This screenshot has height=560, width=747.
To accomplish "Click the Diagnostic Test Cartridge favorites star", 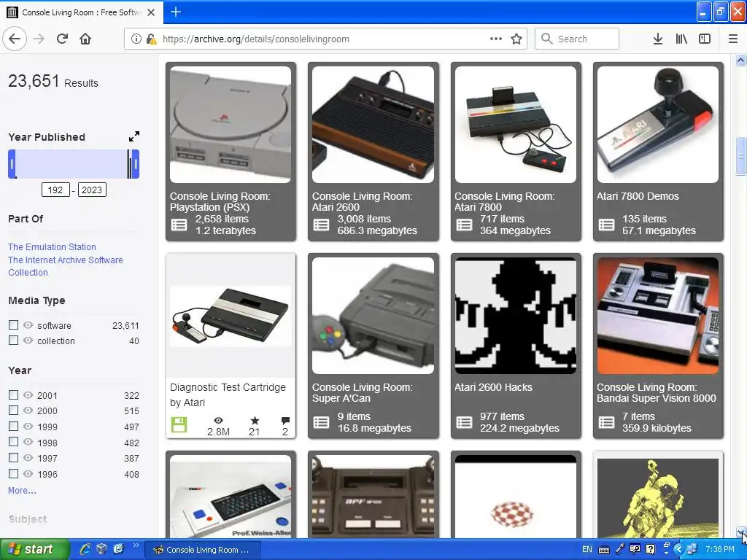I will pyautogui.click(x=255, y=421).
